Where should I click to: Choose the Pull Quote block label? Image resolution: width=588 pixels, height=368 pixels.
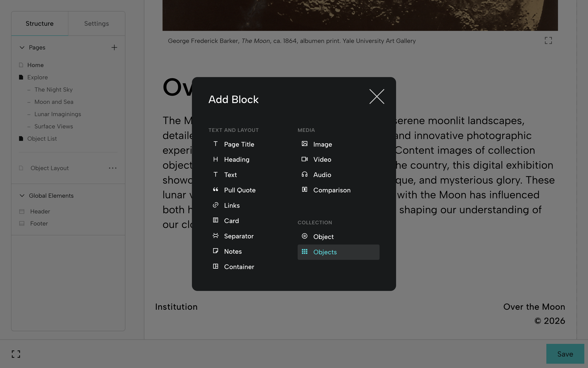tap(240, 190)
